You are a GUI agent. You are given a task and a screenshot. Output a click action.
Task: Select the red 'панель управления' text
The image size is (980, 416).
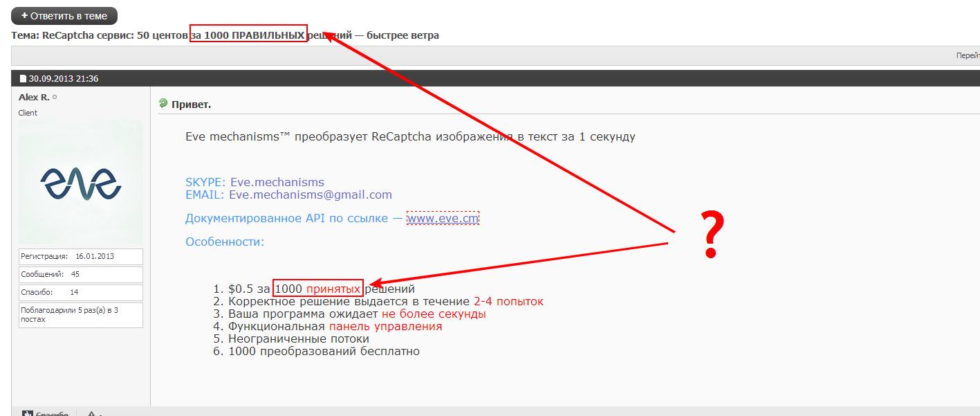(385, 326)
